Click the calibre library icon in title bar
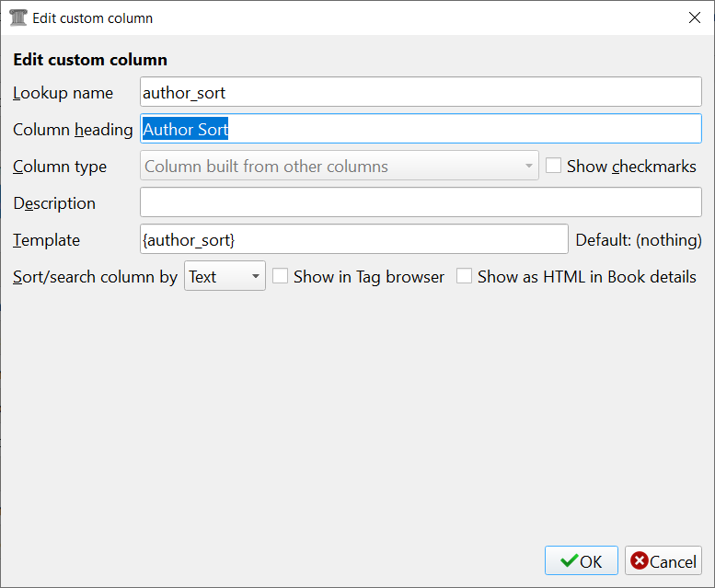 pyautogui.click(x=17, y=17)
